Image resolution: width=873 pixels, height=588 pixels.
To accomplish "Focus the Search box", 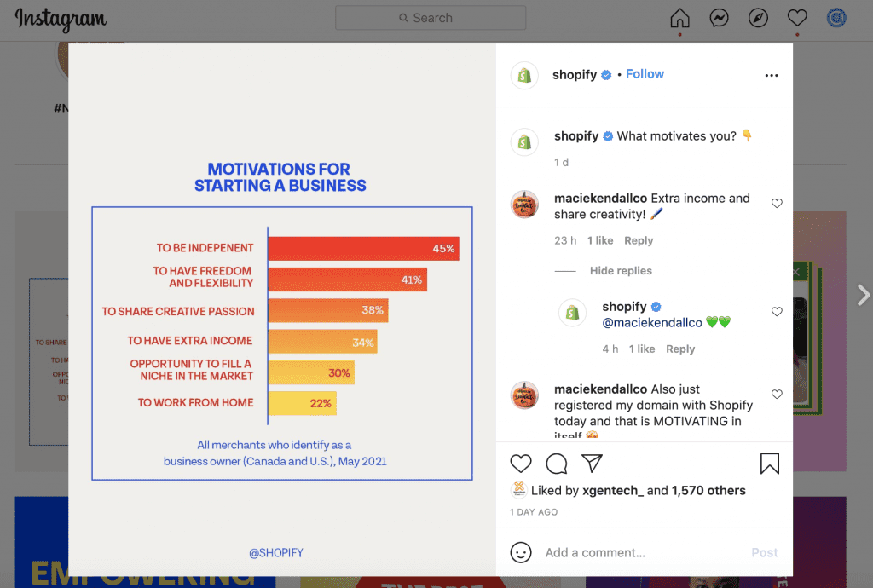I will pyautogui.click(x=431, y=18).
